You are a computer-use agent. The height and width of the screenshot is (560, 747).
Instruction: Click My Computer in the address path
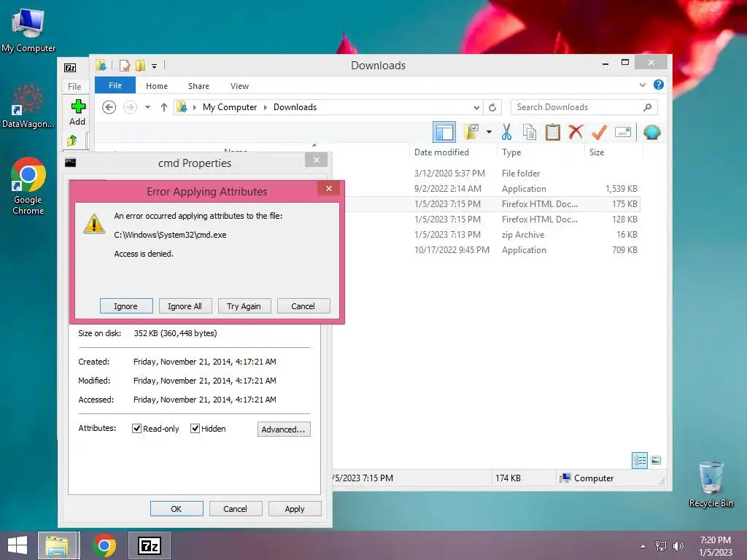tap(230, 107)
